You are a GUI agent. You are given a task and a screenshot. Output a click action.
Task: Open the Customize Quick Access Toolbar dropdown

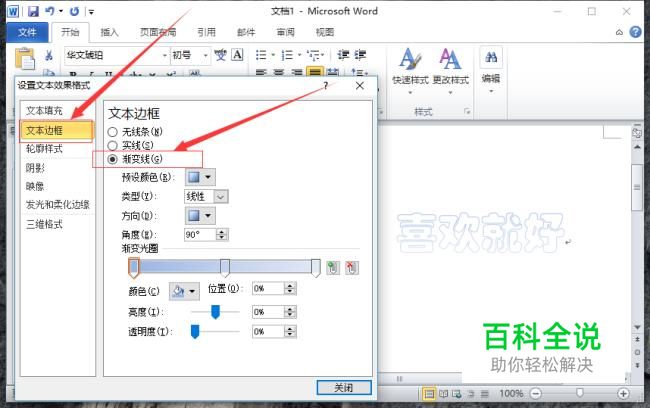[92, 12]
